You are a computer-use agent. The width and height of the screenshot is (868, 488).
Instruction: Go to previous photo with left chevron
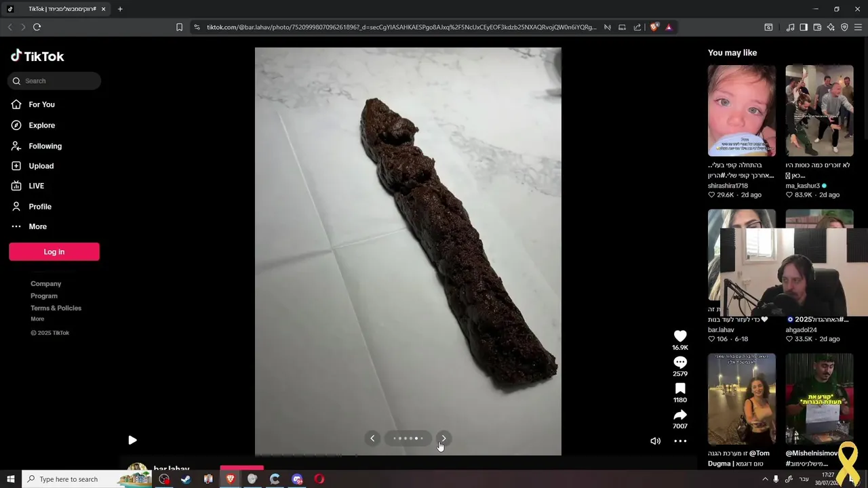point(372,439)
